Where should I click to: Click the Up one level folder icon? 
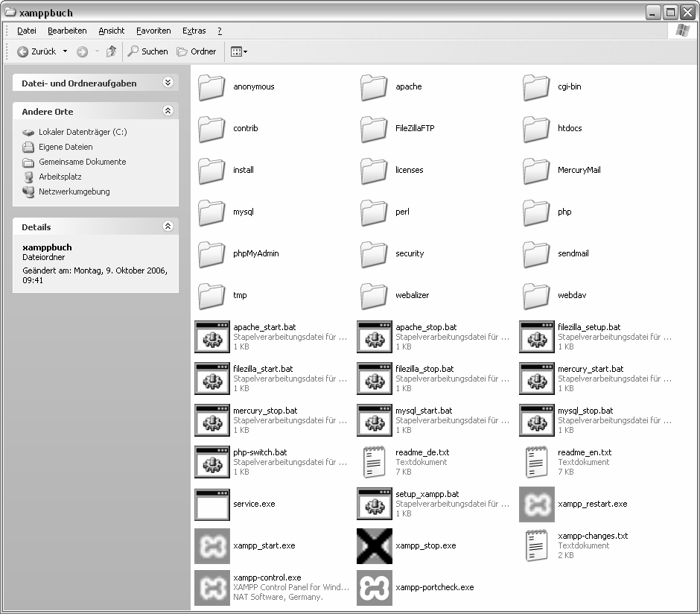[111, 51]
